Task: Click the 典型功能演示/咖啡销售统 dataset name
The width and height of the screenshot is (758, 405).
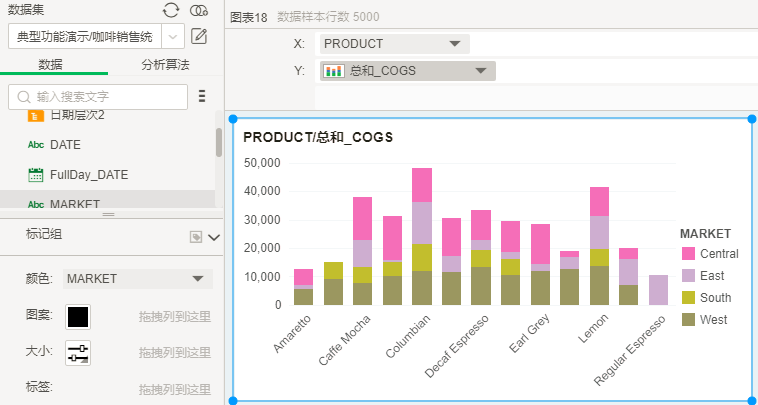Action: tap(85, 37)
